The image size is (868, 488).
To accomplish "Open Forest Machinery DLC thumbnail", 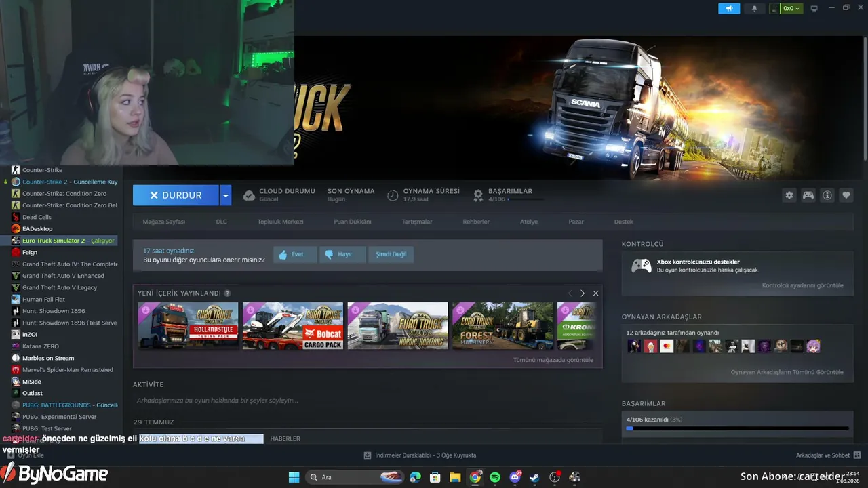I will coord(503,326).
